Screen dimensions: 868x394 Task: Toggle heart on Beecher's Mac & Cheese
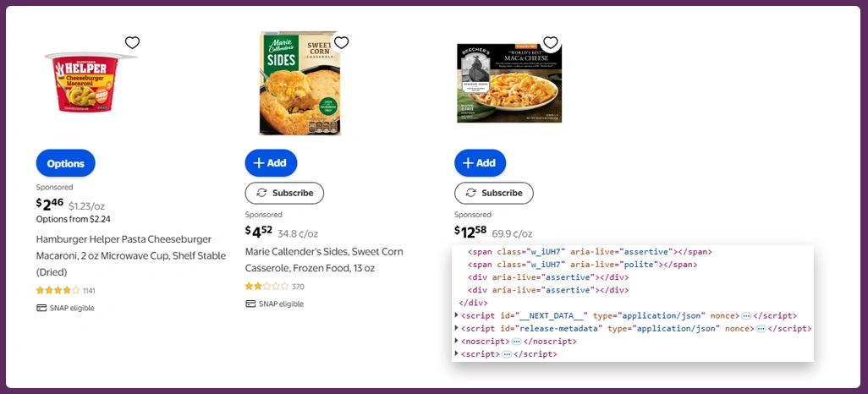550,43
